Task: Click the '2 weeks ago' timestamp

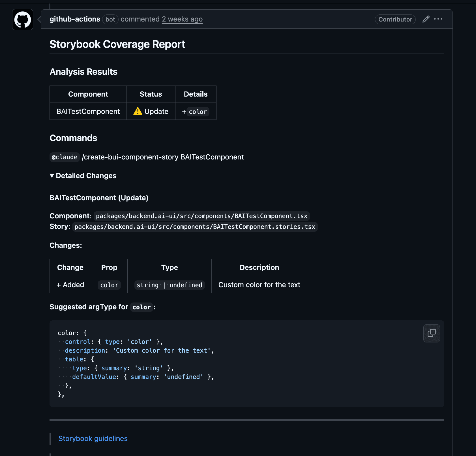Action: pos(182,19)
